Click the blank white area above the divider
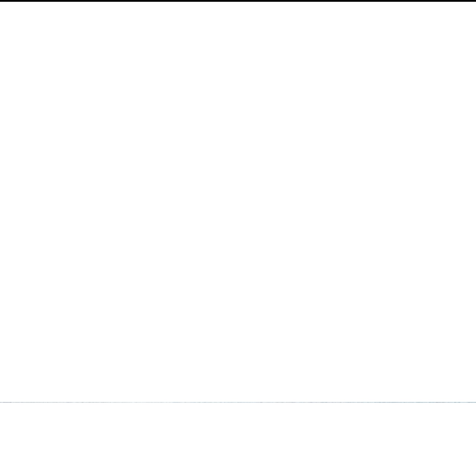The width and height of the screenshot is (476, 476). click(238, 202)
